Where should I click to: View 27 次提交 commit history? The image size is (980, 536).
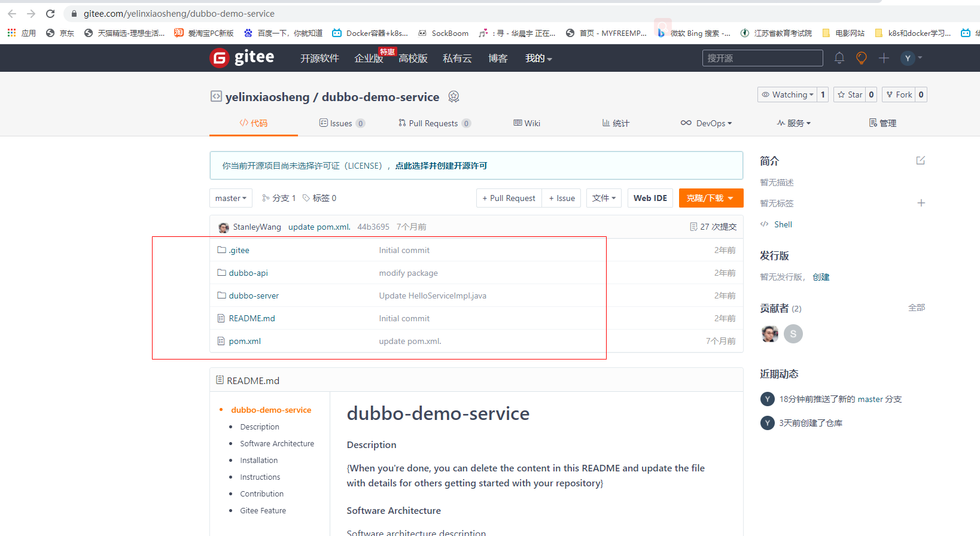[713, 227]
